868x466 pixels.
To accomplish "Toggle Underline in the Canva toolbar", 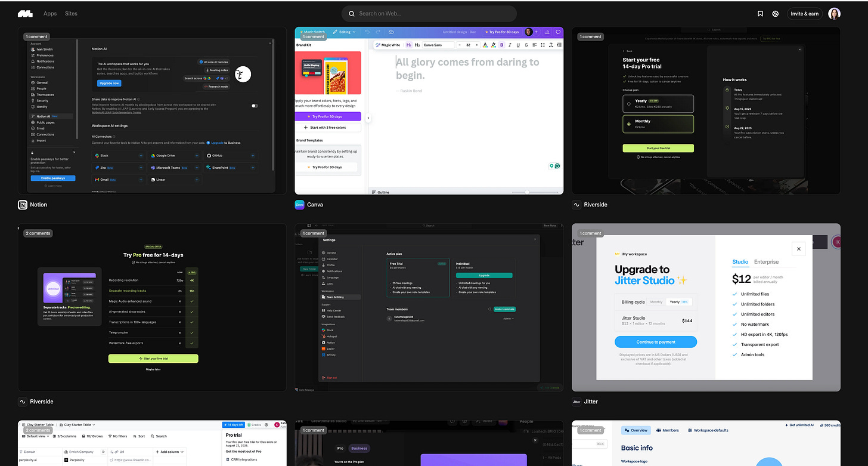I will pos(517,45).
